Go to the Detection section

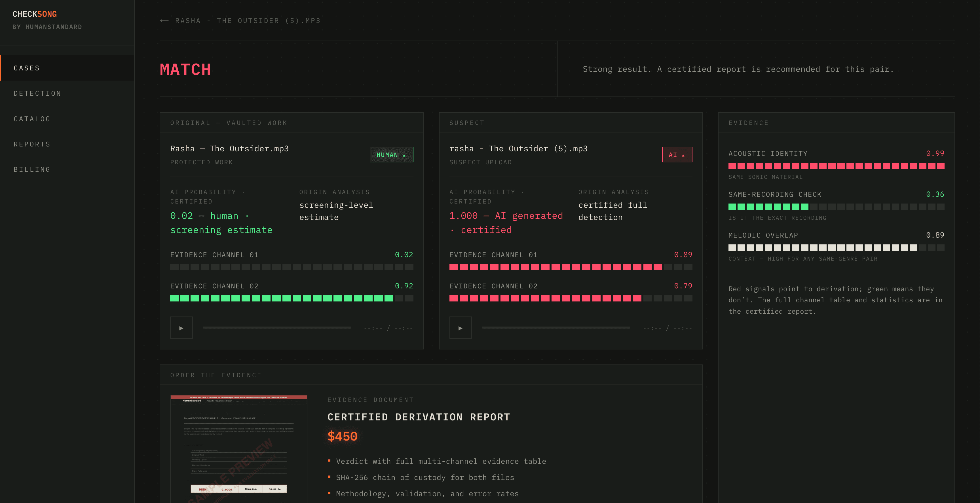pyautogui.click(x=67, y=93)
